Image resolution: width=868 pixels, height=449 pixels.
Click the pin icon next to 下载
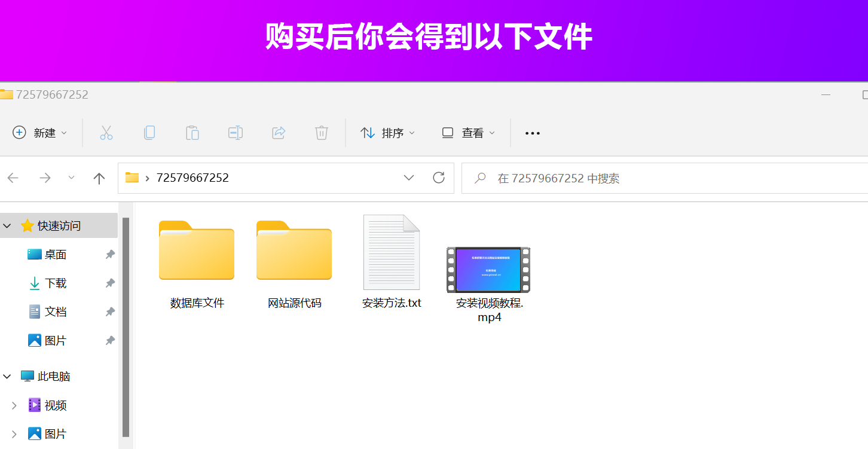[x=110, y=283]
